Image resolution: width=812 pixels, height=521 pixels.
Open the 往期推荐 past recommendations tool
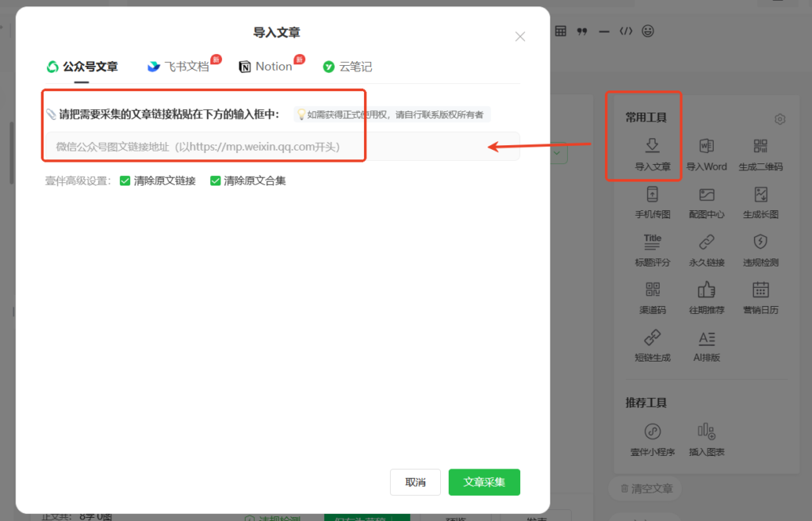coord(707,298)
